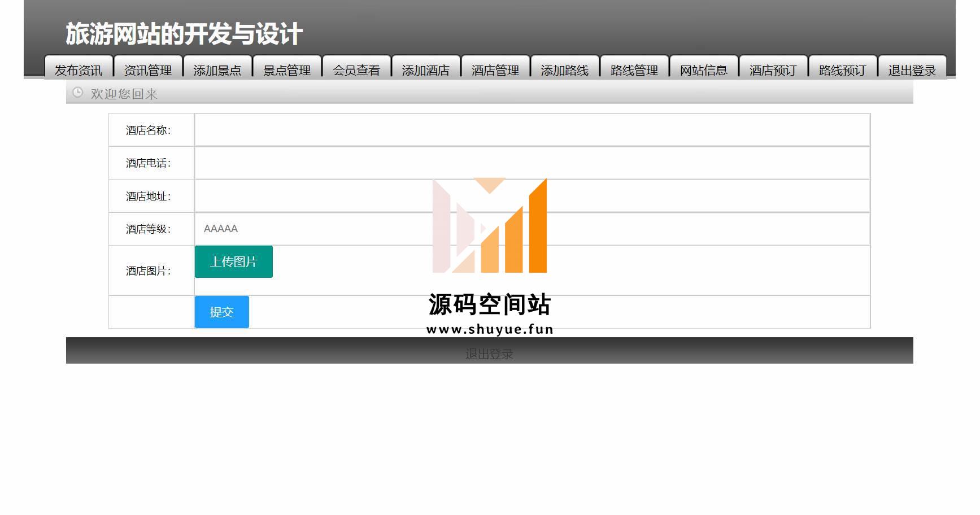Go to 添加路线 tab
Screen dimensions: 980x515
click(565, 68)
